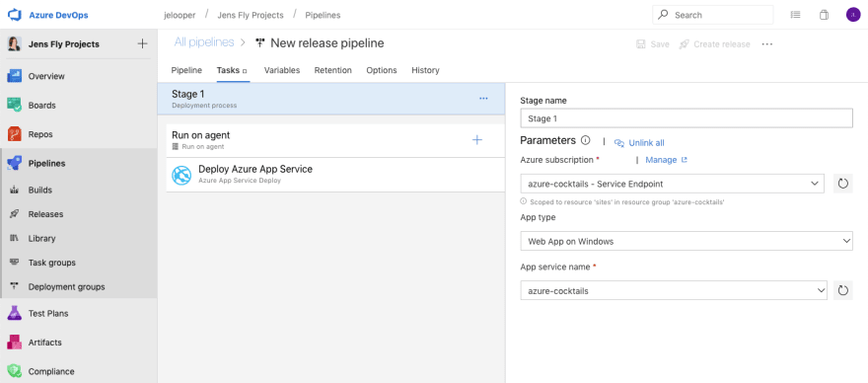Open the App service name dropdown

tap(674, 290)
